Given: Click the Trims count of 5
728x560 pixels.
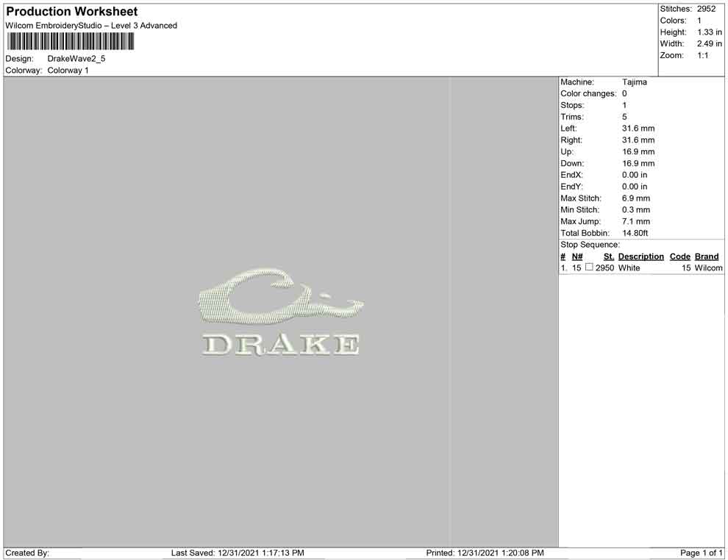Looking at the screenshot, I should 624,117.
